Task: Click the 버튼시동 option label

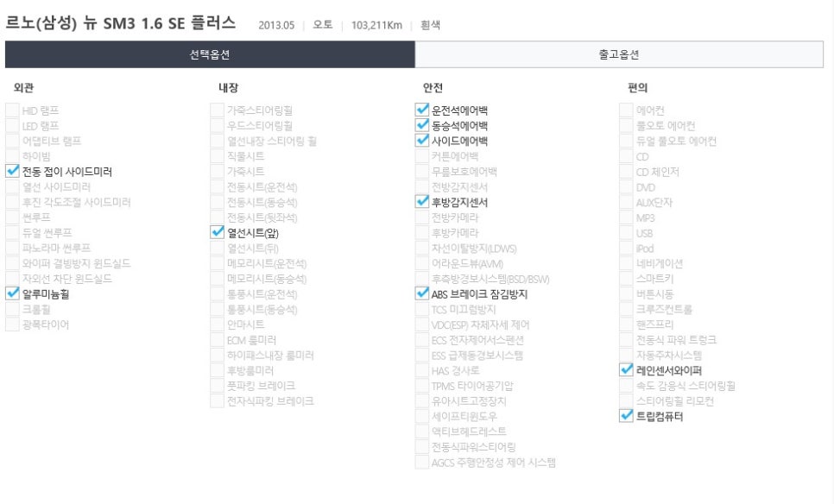Action: pos(654,294)
